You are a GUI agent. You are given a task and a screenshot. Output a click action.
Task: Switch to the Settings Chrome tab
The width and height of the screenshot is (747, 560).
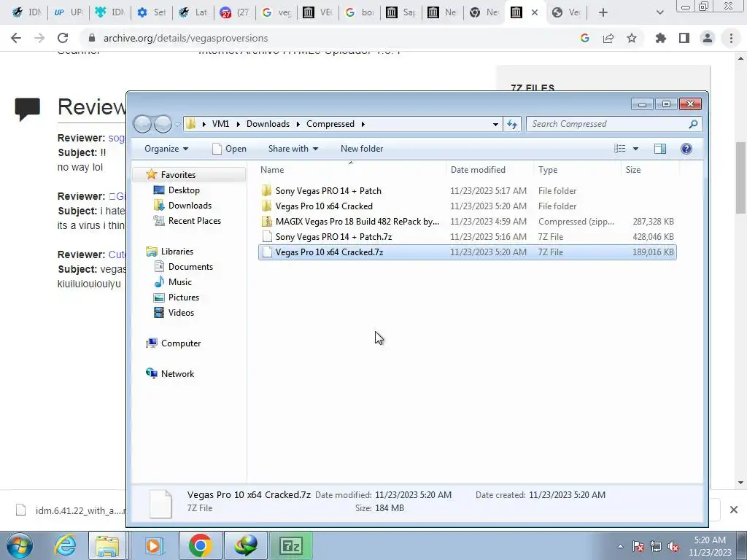152,12
